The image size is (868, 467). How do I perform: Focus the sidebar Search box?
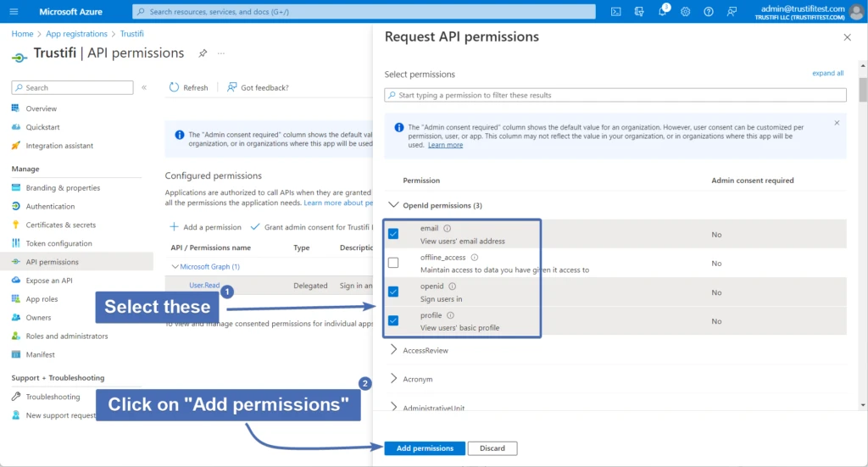pyautogui.click(x=72, y=87)
